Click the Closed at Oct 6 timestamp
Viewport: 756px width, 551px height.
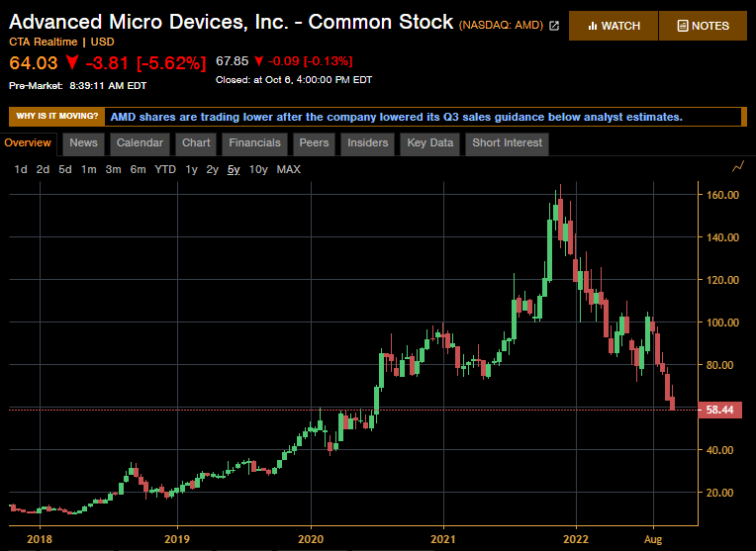tap(294, 79)
